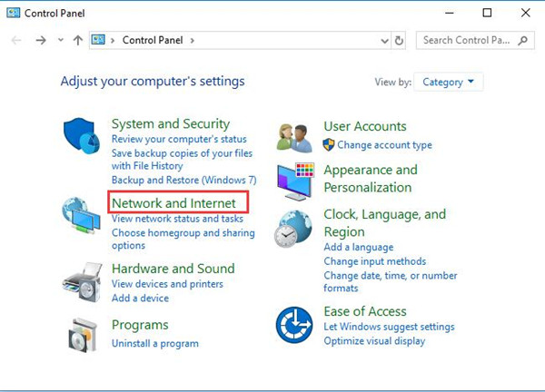Click Uninstall a program link

pos(155,343)
